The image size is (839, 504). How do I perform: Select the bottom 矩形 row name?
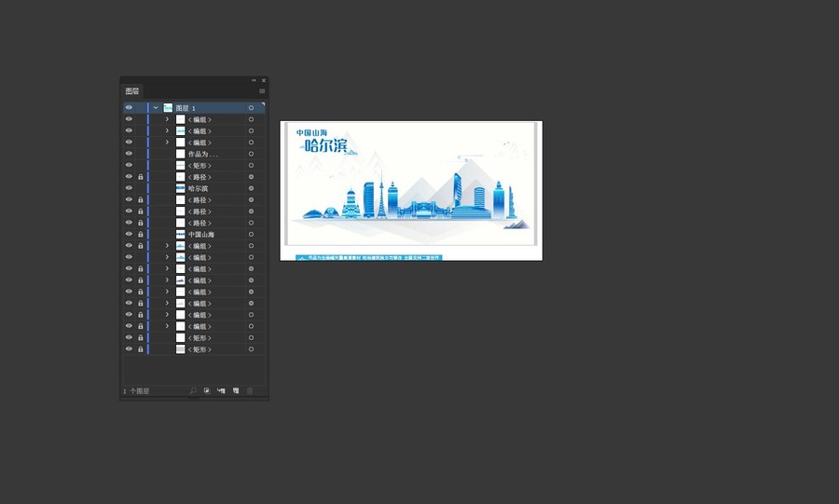[199, 349]
